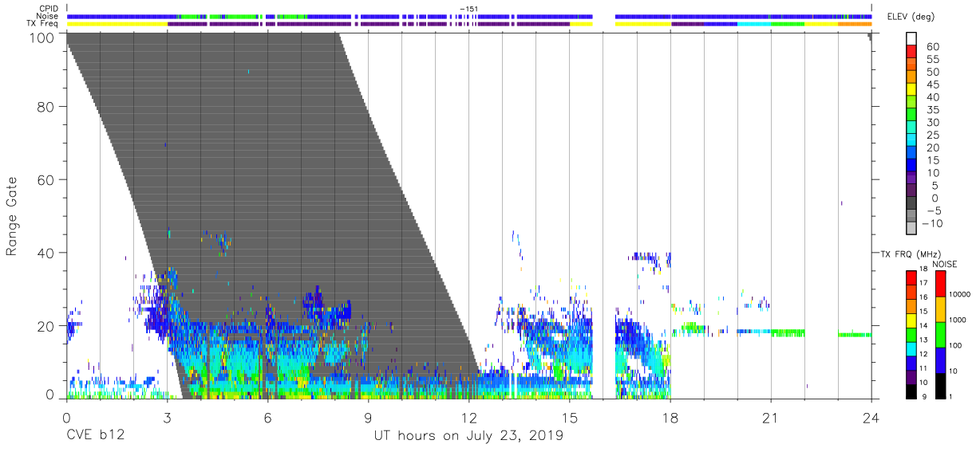Click the '21' hour tick on the x-axis
This screenshot has height=452, width=980.
click(x=771, y=418)
